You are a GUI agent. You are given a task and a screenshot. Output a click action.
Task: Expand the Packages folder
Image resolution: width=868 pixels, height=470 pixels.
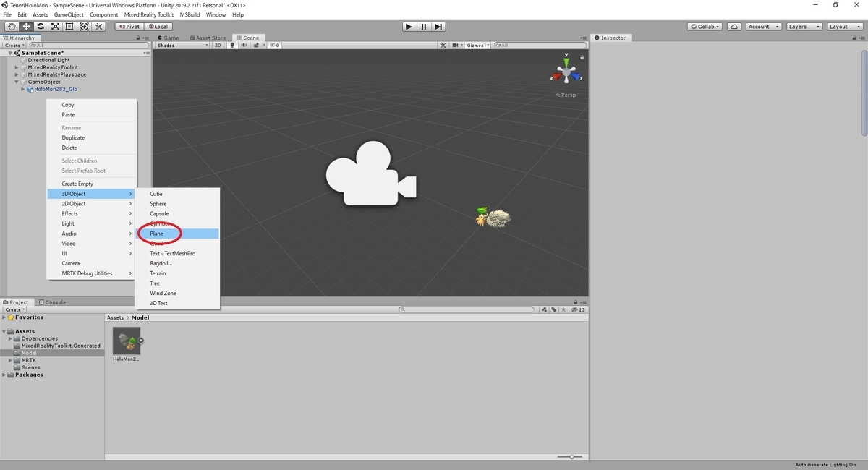point(5,375)
